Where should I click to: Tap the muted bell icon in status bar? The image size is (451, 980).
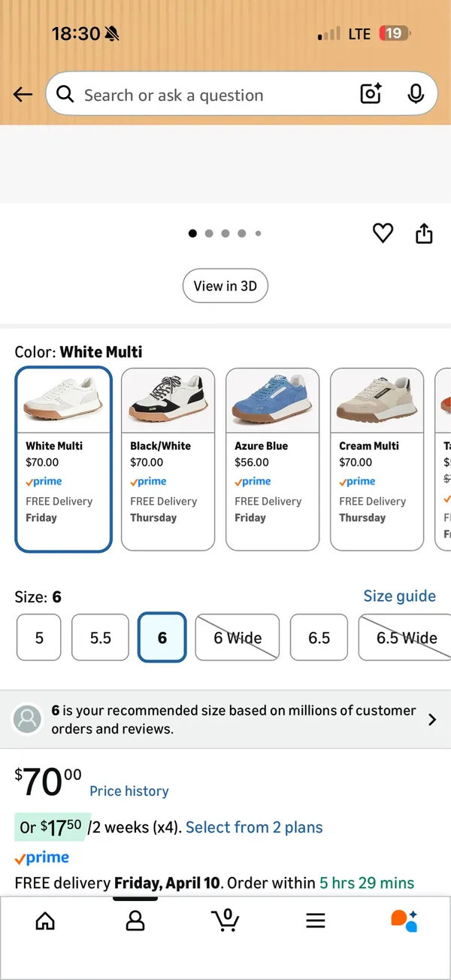[113, 34]
